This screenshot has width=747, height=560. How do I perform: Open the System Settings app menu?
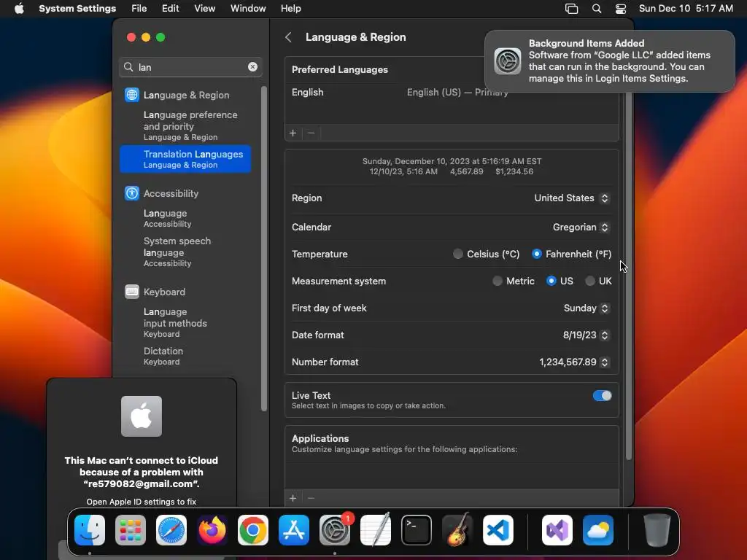[77, 9]
